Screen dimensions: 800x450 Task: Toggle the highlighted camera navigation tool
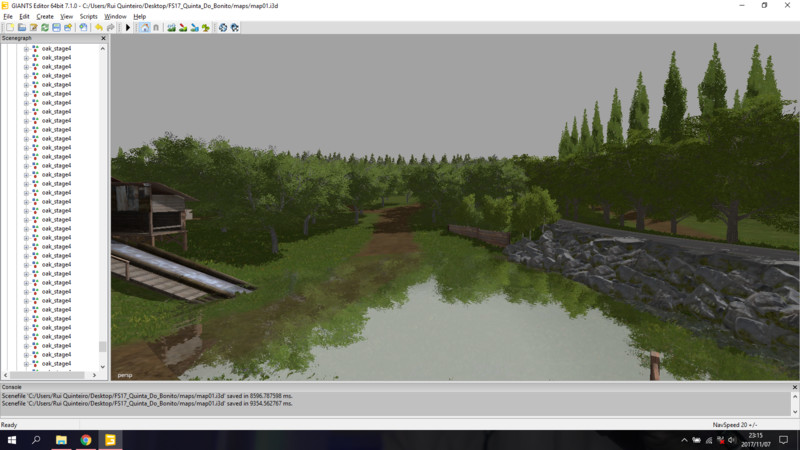click(x=144, y=28)
